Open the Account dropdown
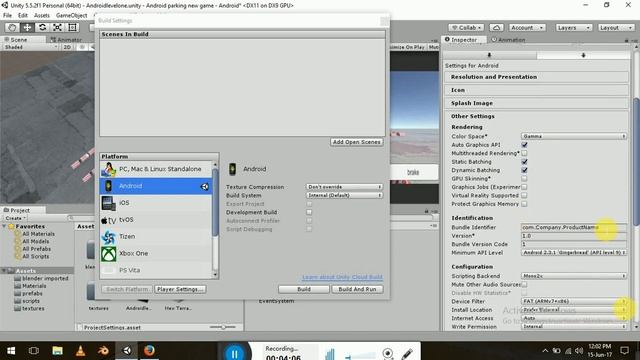This screenshot has width=640, height=360. click(x=527, y=27)
